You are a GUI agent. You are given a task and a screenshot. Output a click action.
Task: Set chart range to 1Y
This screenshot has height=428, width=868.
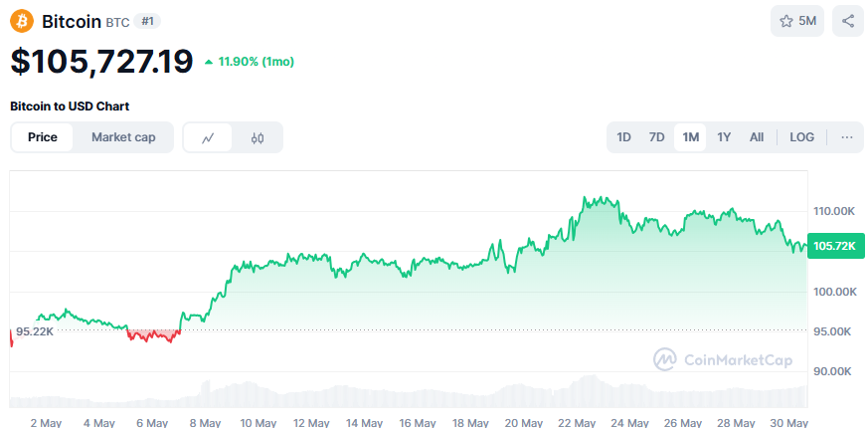coord(724,137)
